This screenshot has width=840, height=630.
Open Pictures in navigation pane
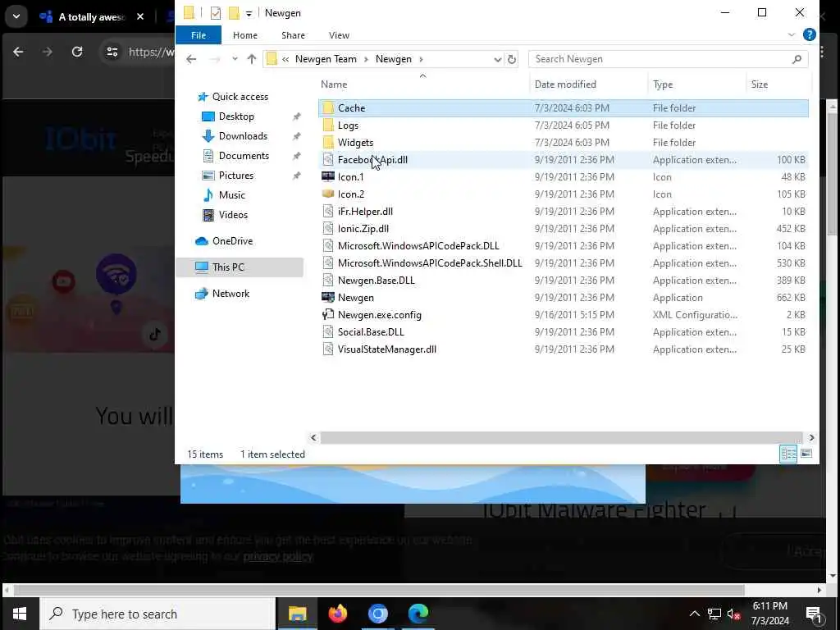click(235, 176)
